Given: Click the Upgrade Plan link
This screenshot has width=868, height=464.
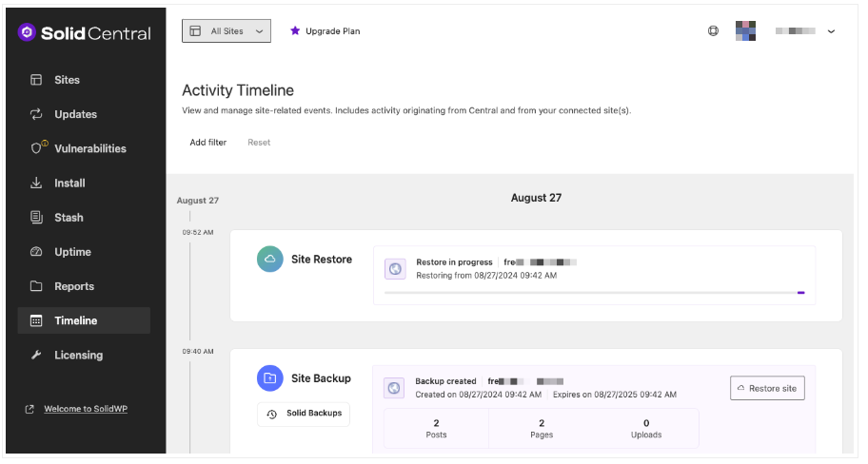Looking at the screenshot, I should tap(333, 31).
